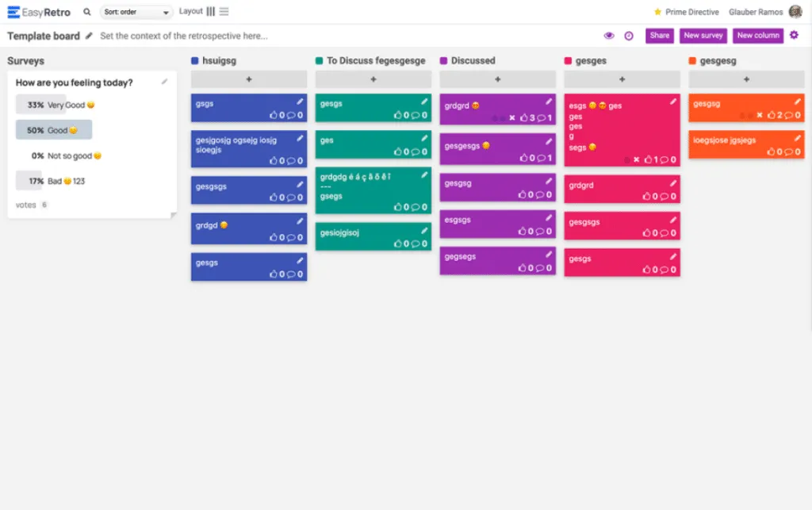Open comments on 'gesgesgs' purple card
The height and width of the screenshot is (510, 812).
[541, 158]
